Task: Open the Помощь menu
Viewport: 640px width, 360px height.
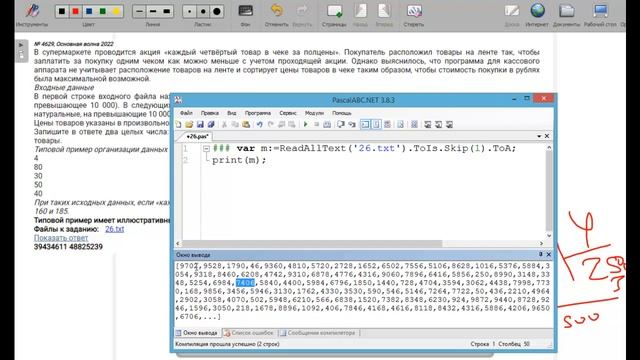Action: click(x=342, y=113)
